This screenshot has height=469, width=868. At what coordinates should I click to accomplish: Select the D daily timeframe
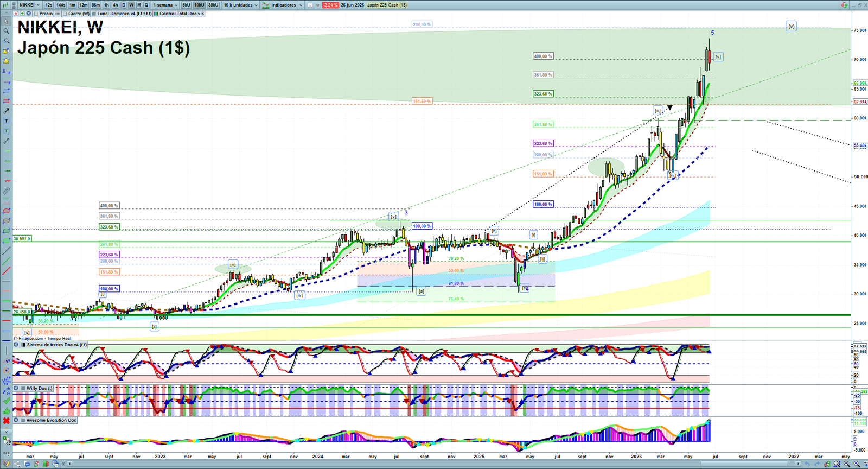pos(124,5)
